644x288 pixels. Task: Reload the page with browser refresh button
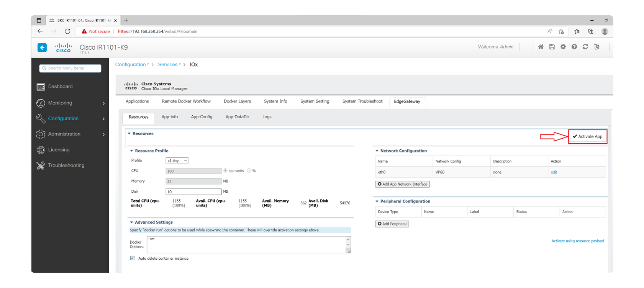pos(67,31)
